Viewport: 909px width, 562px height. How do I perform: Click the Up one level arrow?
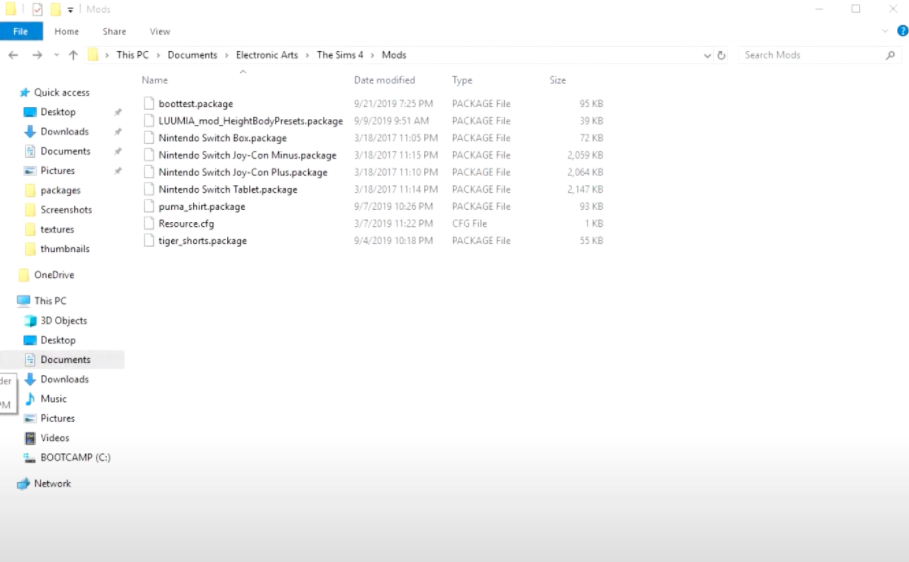(73, 55)
